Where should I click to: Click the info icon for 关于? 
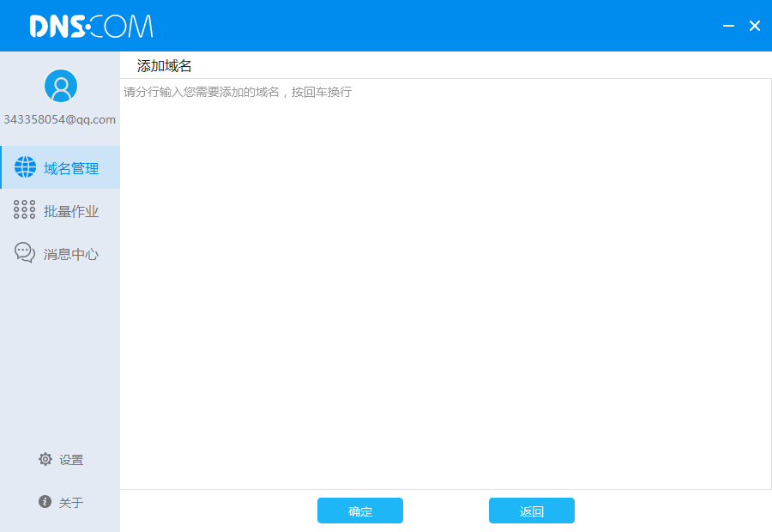[45, 501]
